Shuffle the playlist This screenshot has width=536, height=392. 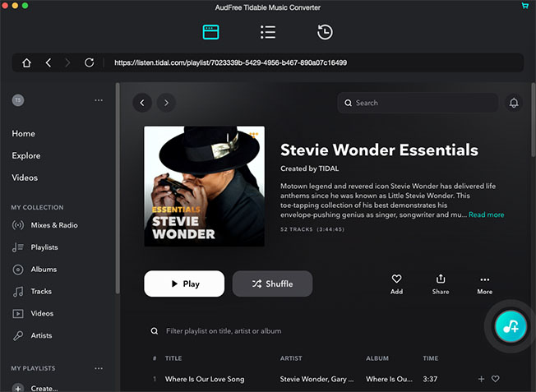272,284
